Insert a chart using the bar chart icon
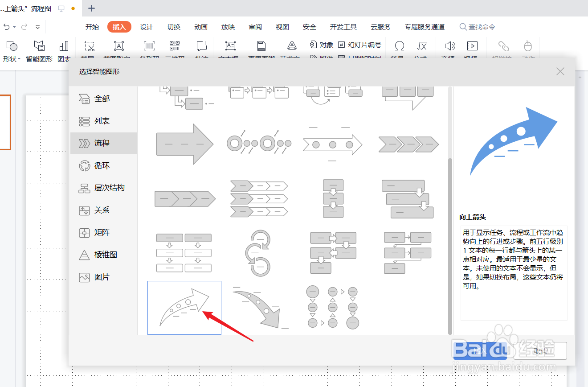 point(64,45)
